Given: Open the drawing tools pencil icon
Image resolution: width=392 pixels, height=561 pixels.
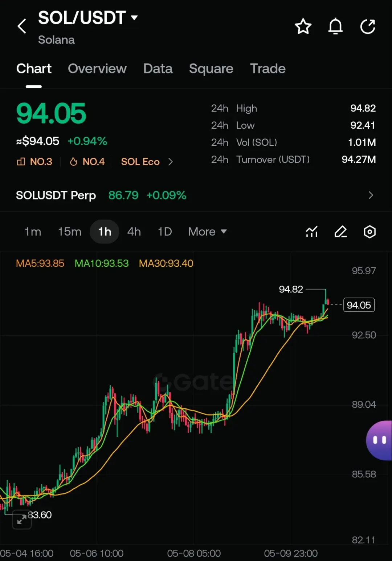Looking at the screenshot, I should pyautogui.click(x=340, y=232).
